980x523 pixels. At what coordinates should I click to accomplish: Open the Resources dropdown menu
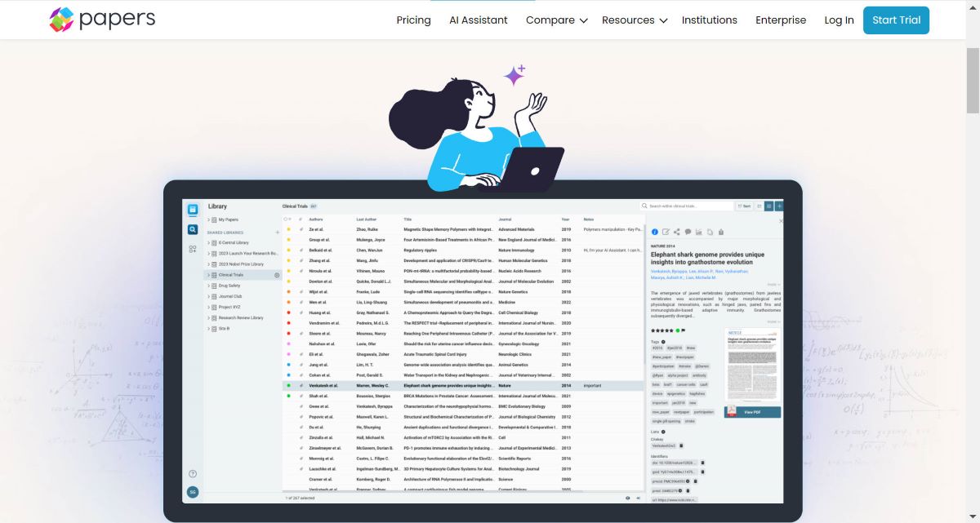(x=635, y=20)
